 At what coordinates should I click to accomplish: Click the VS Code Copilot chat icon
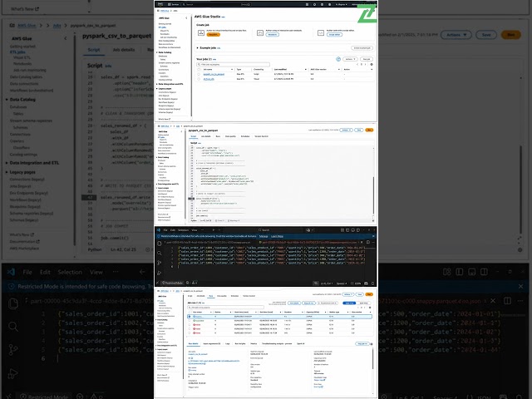(x=308, y=230)
